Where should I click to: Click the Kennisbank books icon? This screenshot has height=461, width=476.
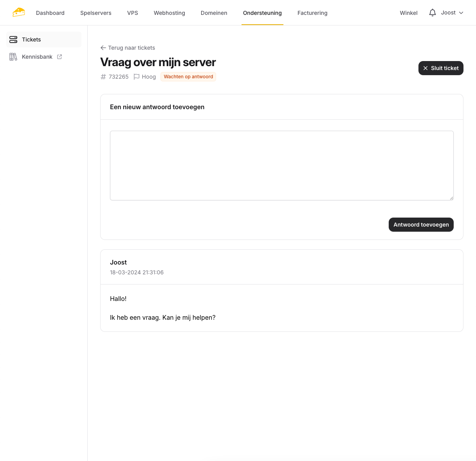pos(13,57)
